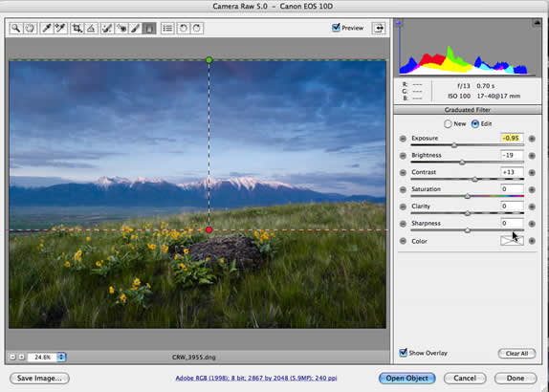Increase Sharpness with its plus button

coord(532,224)
